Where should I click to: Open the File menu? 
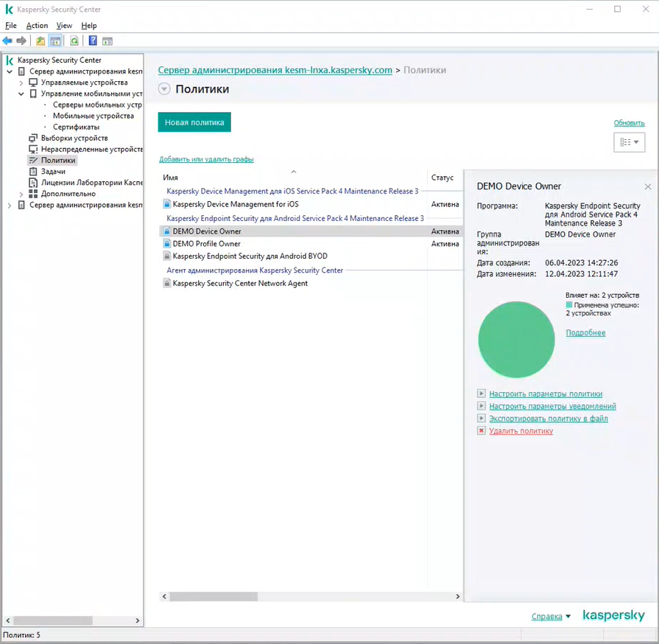click(x=11, y=25)
